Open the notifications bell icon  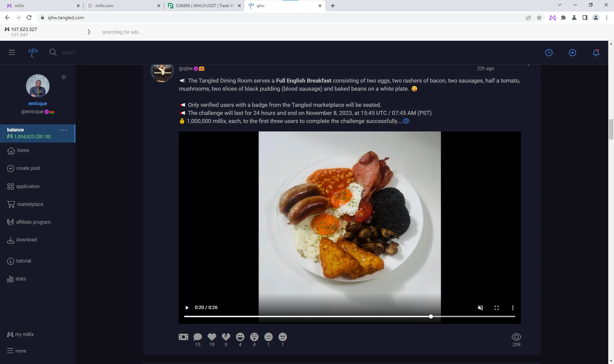coord(596,53)
